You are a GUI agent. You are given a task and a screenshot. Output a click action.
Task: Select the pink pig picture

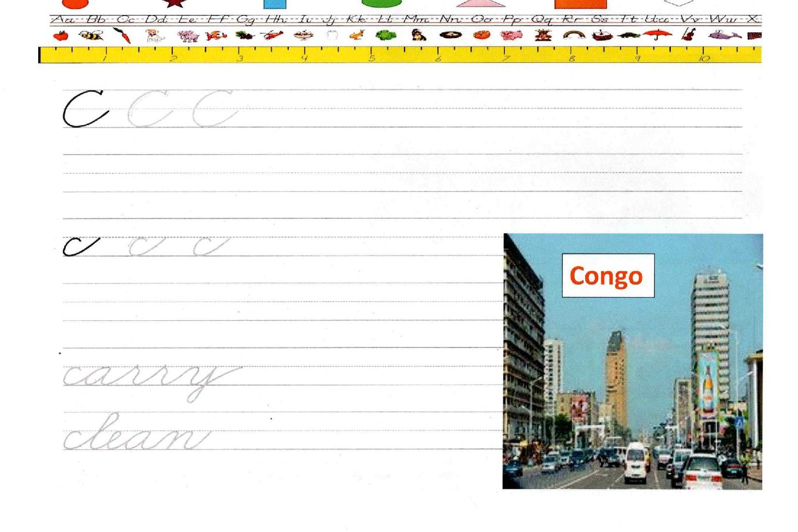tap(511, 35)
